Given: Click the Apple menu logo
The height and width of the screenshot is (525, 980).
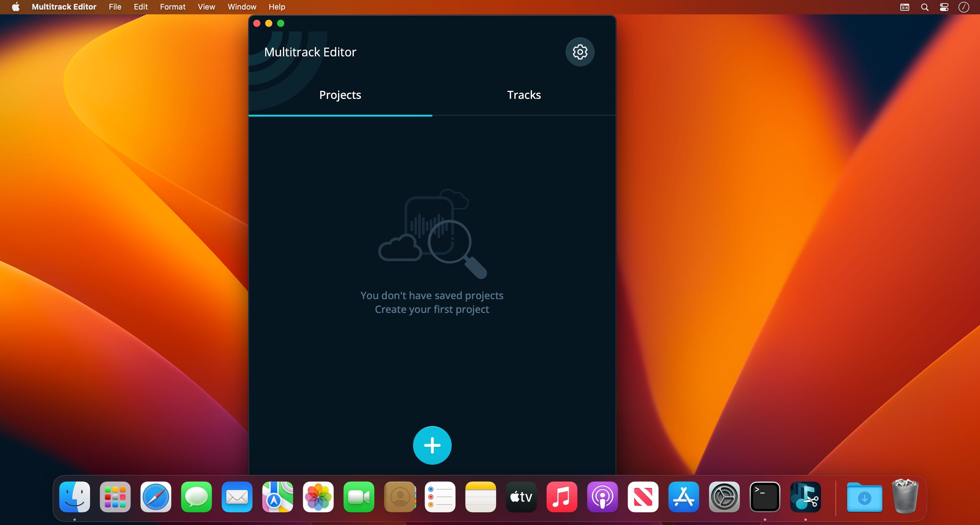Looking at the screenshot, I should [16, 7].
